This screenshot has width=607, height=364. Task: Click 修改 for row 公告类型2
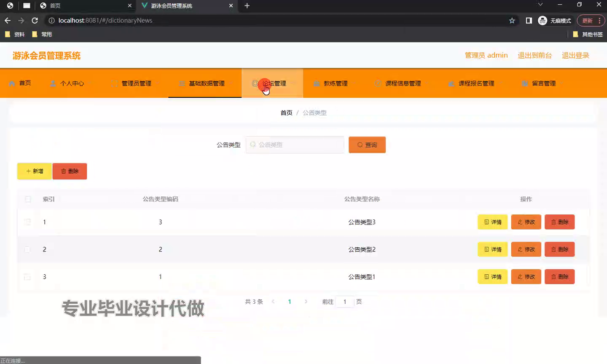[x=526, y=249]
